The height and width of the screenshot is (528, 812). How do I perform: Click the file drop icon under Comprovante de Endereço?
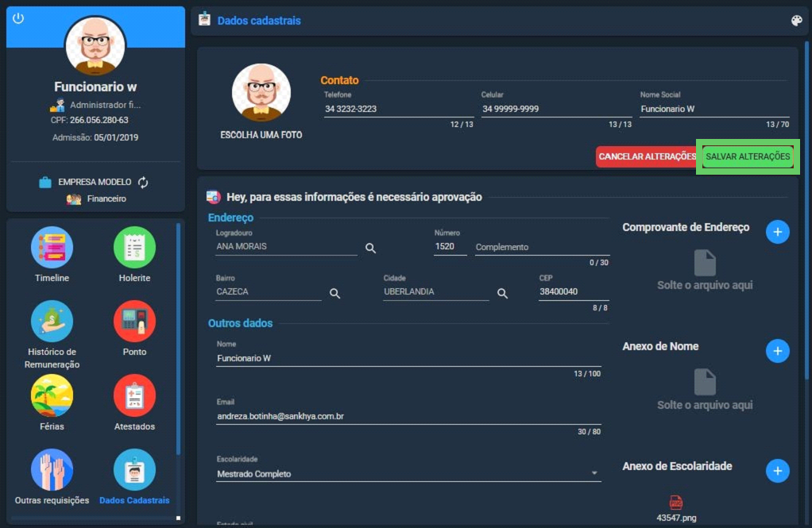(x=705, y=263)
